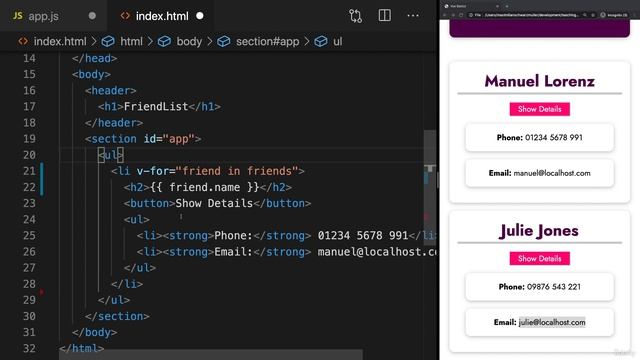640x360 pixels.
Task: Switch to the app.js editor tab
Action: pyautogui.click(x=53, y=16)
